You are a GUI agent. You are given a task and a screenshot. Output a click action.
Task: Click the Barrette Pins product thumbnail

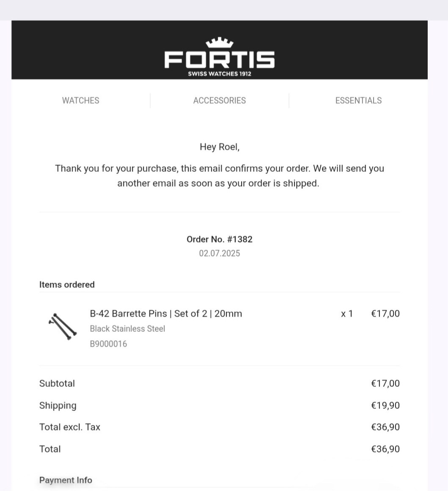pyautogui.click(x=63, y=327)
